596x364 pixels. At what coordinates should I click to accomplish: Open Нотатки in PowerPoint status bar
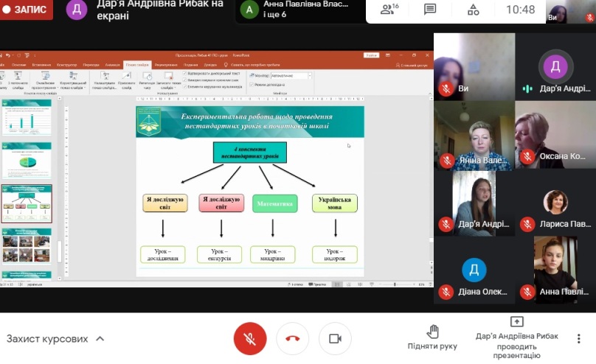tap(295, 284)
